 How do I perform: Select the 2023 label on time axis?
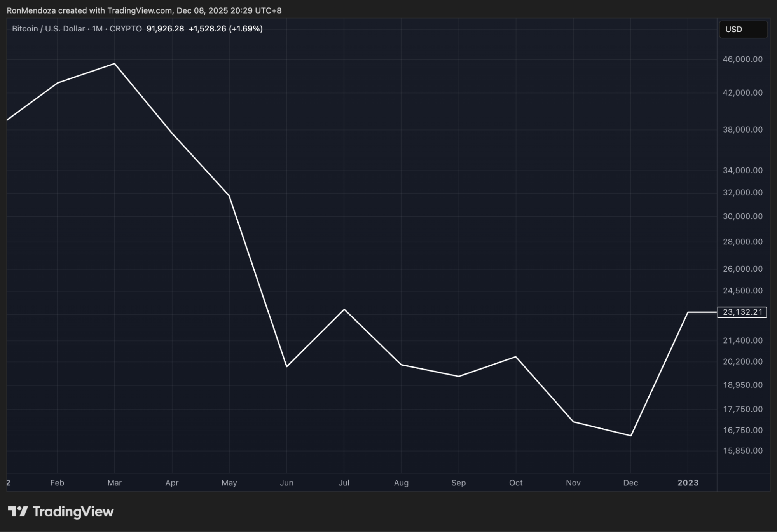(688, 483)
